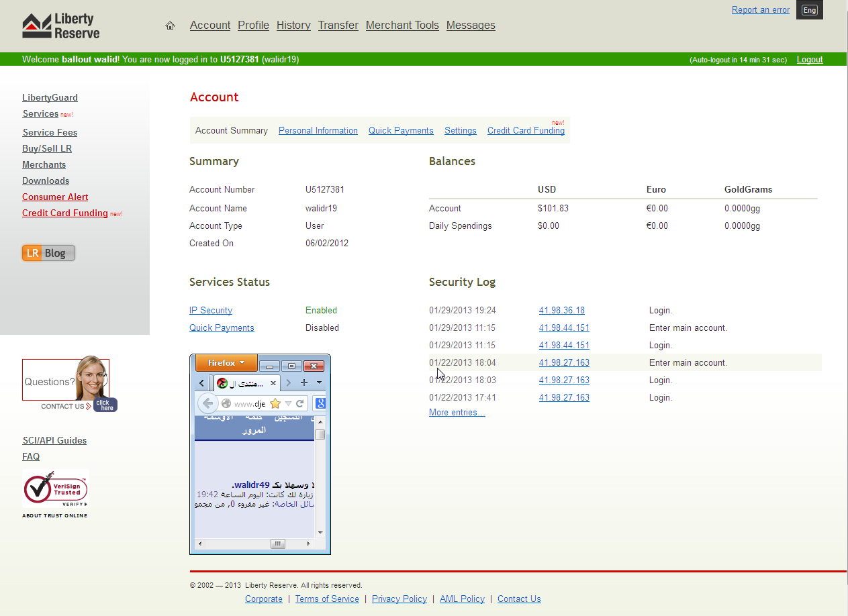This screenshot has width=848, height=616.
Task: Open the History menu
Action: click(293, 25)
